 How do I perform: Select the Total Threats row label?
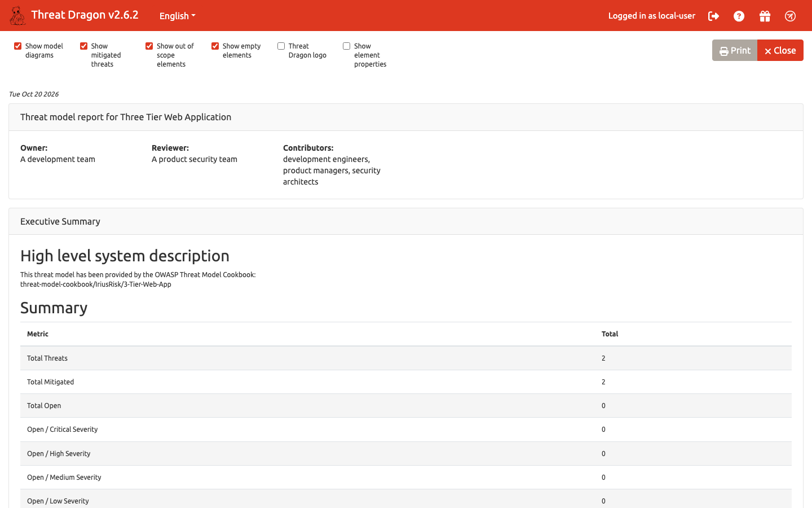tap(47, 358)
